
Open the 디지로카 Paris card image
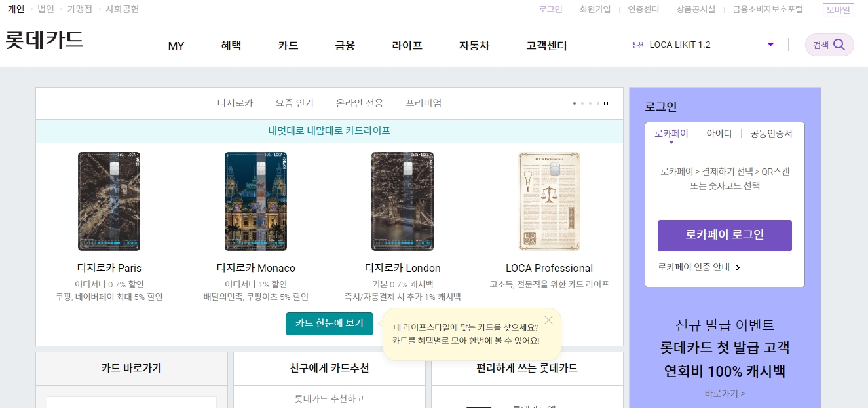[109, 202]
